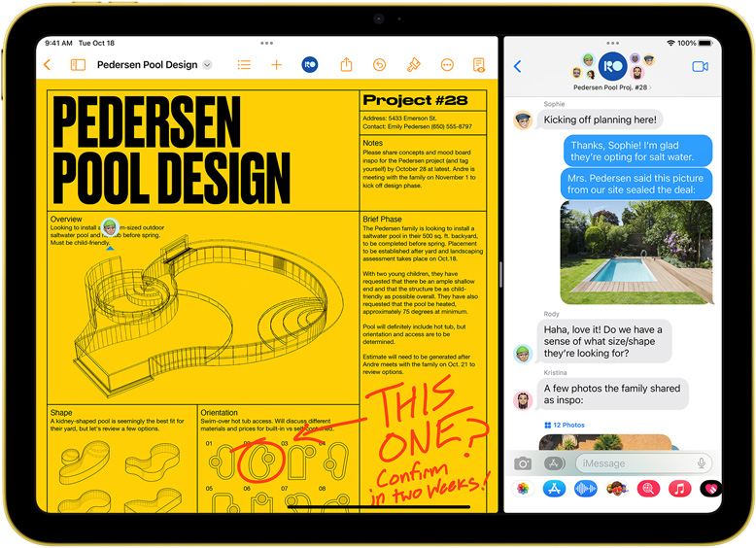This screenshot has height=548, width=756.
Task: Open the collaboration activity icon
Action: point(310,64)
